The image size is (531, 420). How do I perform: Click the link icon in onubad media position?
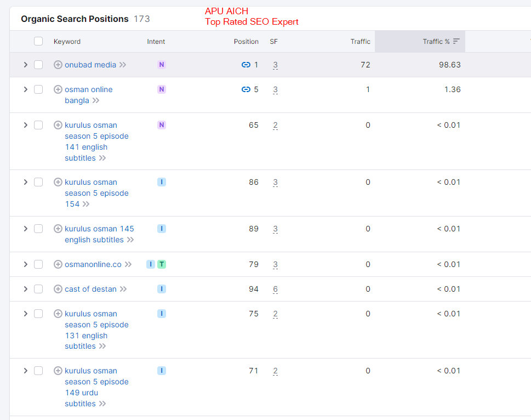pyautogui.click(x=245, y=65)
